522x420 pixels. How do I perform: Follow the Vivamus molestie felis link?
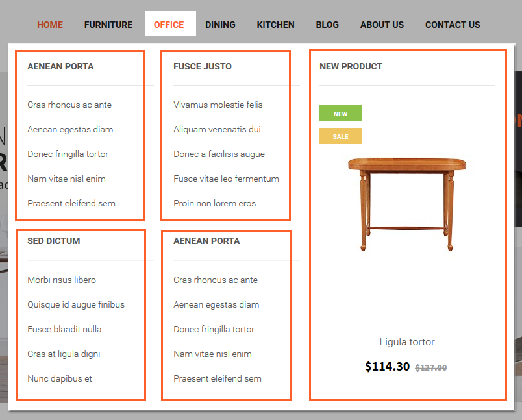pyautogui.click(x=217, y=105)
